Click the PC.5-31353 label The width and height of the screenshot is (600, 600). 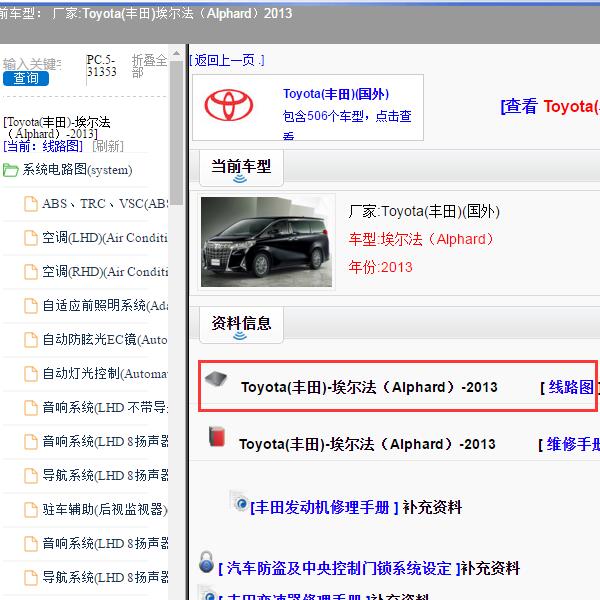coord(101,66)
